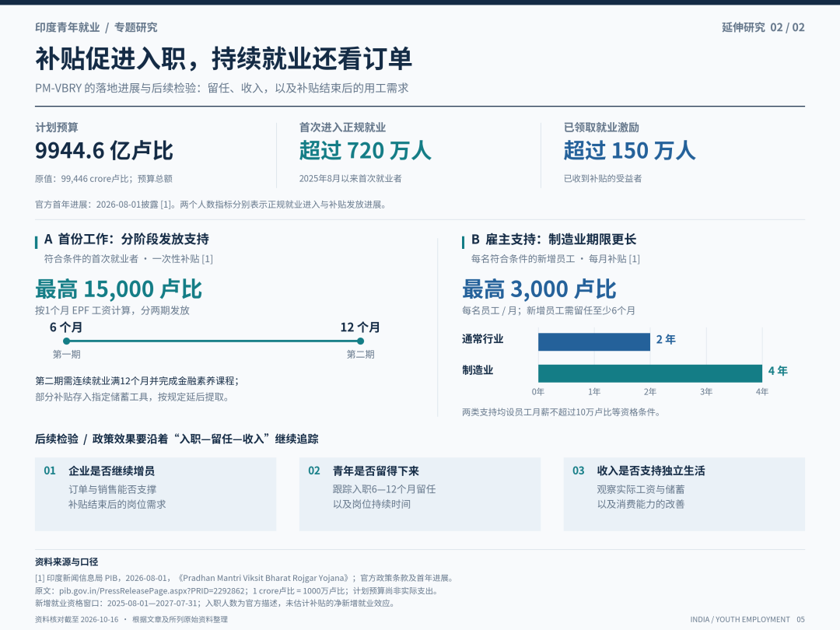
Task: Click the line '观察实际工资与储蓄'
Action: (x=641, y=490)
